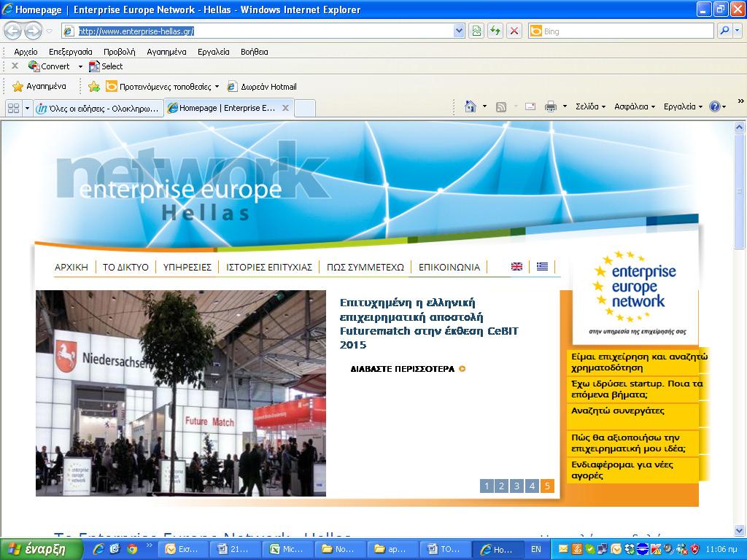This screenshot has width=747, height=560.
Task: Click ΔΙΑΒΑΣΤΕ ΠΕΡΙΣΣΟΤΕΡΑ link
Action: point(408,368)
